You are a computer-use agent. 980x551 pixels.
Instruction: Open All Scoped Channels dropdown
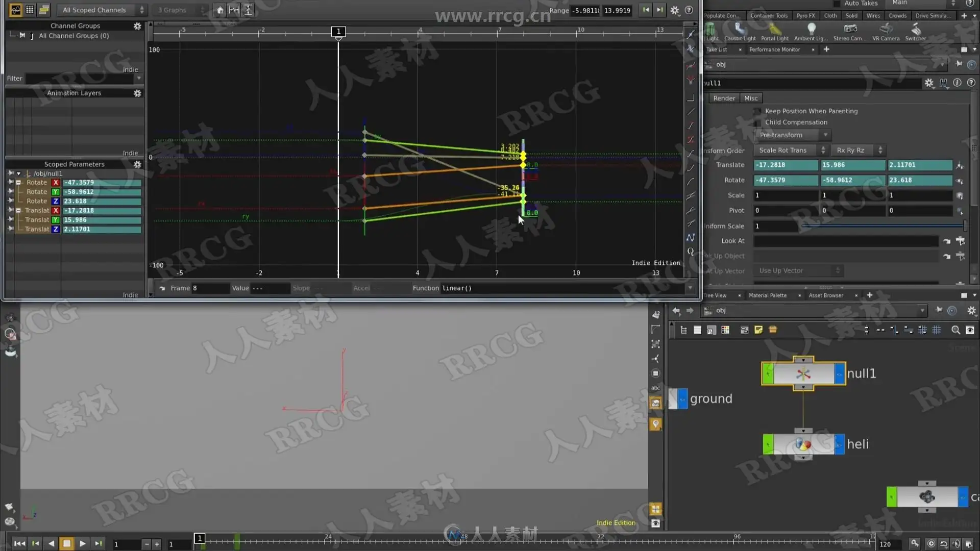point(102,10)
